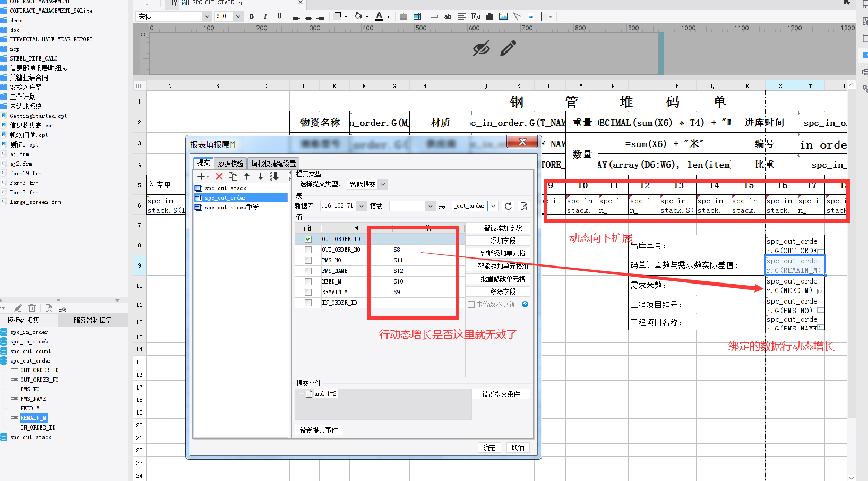Align cell text left

click(x=297, y=16)
